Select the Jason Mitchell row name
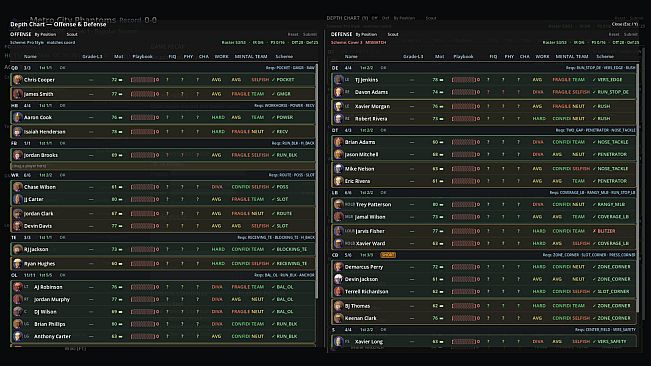 (361, 154)
